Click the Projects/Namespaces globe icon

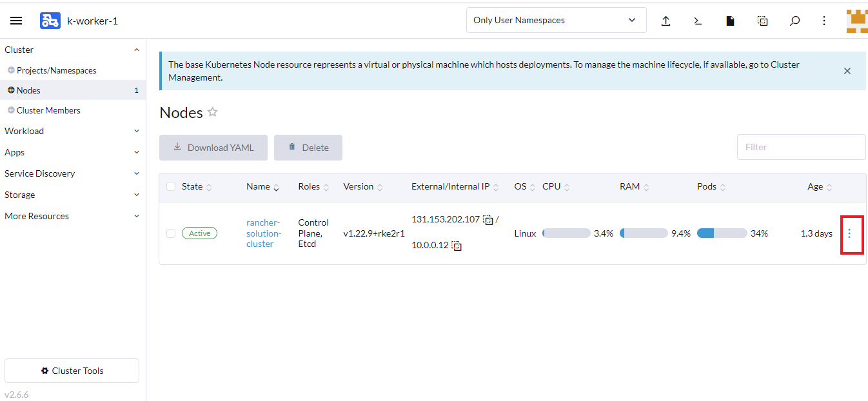tap(11, 70)
